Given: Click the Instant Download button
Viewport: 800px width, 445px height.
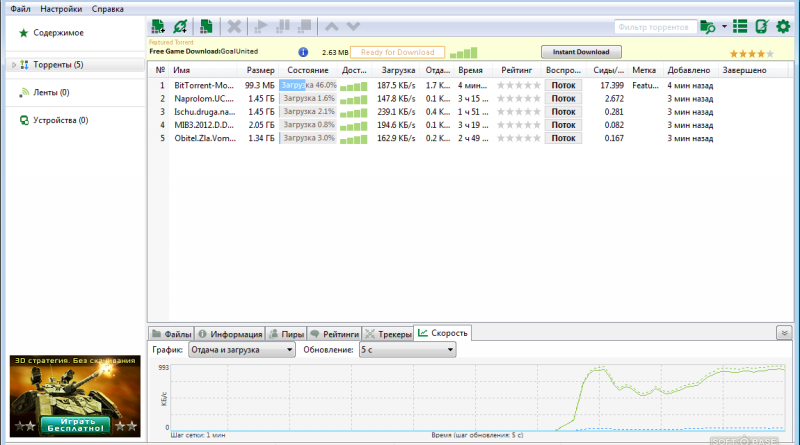Looking at the screenshot, I should click(x=581, y=52).
